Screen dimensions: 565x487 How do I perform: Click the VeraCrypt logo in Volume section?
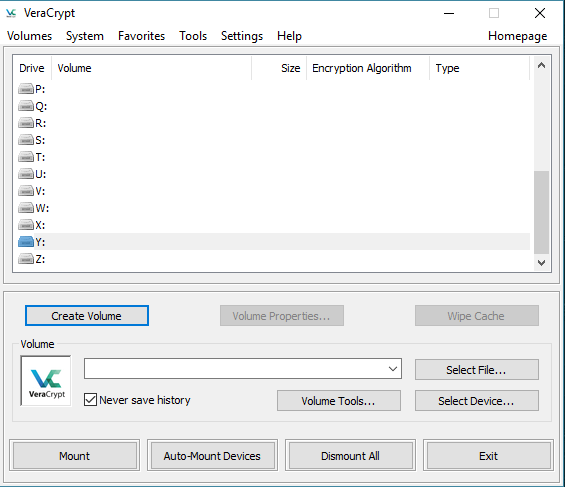(46, 381)
